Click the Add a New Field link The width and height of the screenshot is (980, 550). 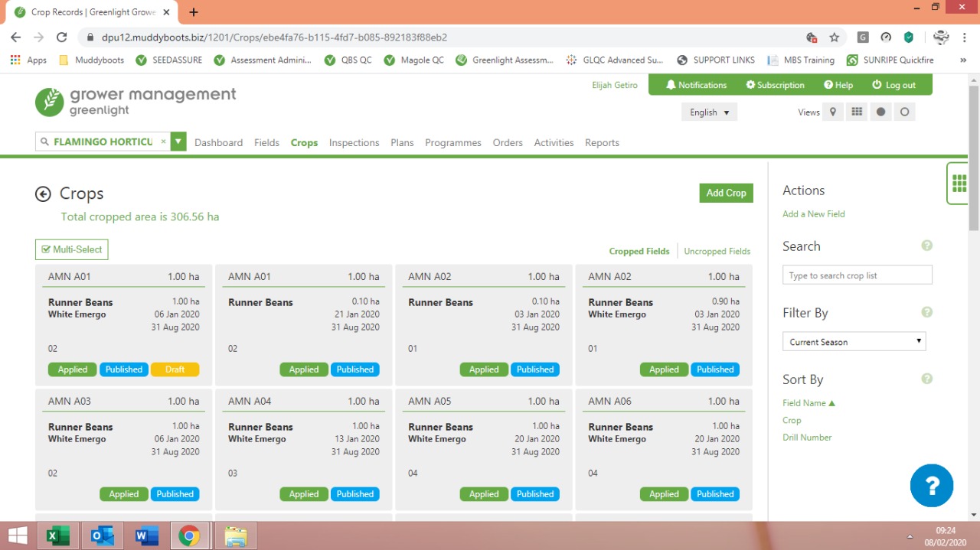click(x=813, y=214)
